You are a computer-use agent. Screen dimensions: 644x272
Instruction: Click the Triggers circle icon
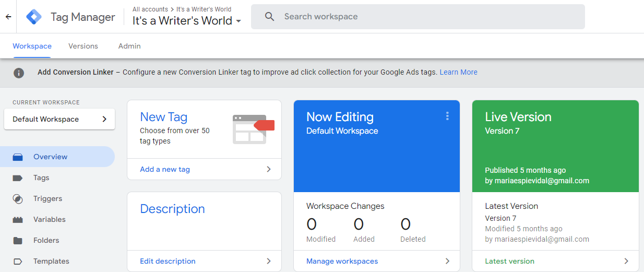(x=18, y=198)
